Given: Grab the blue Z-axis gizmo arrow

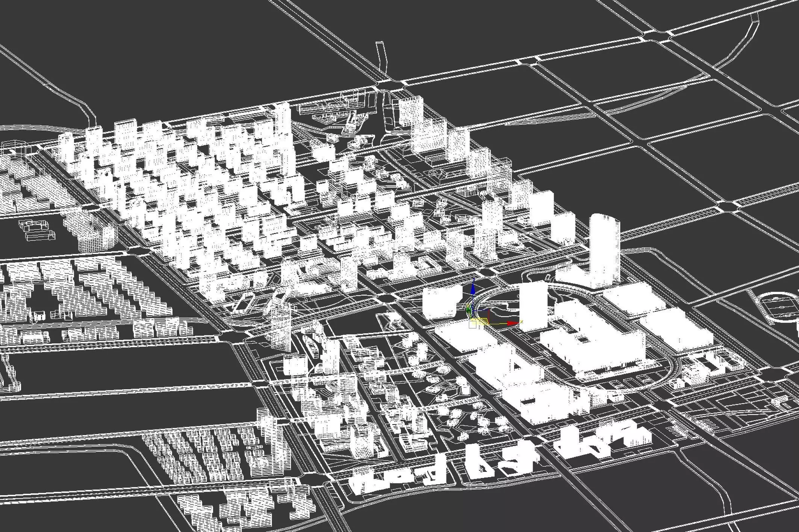Looking at the screenshot, I should [x=473, y=289].
